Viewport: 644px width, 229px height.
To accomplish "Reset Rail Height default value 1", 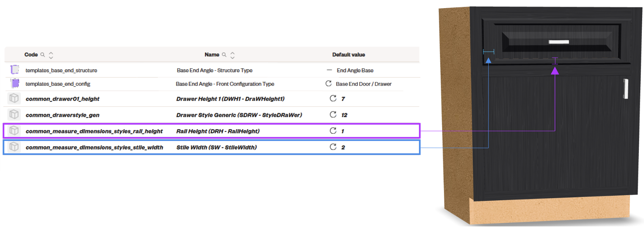I will [x=333, y=131].
